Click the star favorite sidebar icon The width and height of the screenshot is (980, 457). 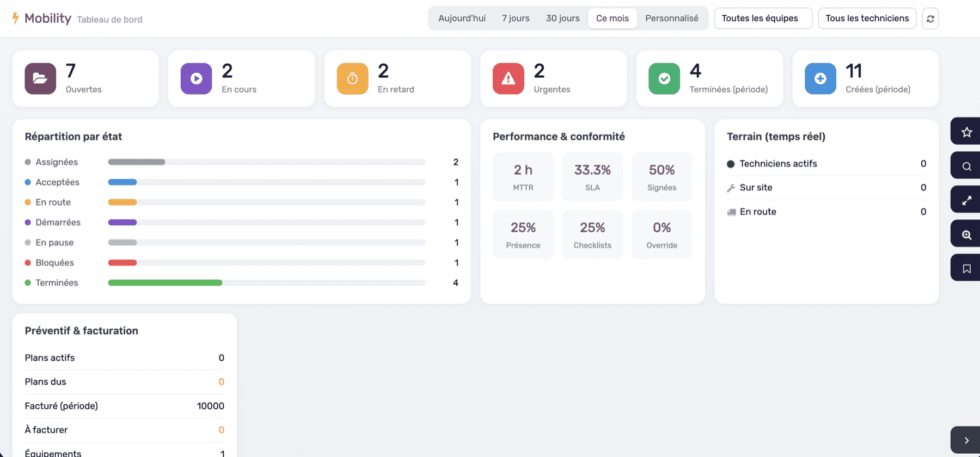966,132
